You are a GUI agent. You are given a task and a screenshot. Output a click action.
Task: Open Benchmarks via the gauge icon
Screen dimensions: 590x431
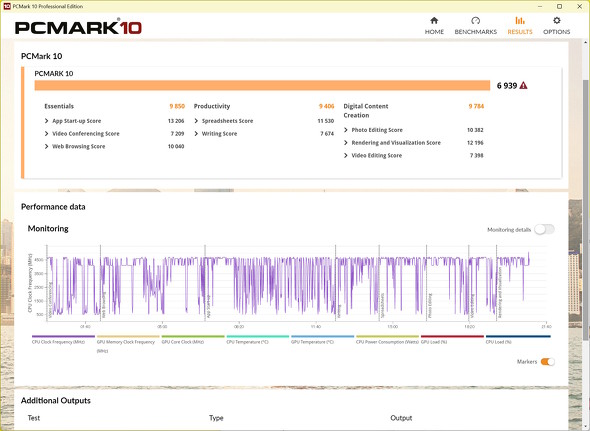pos(475,20)
